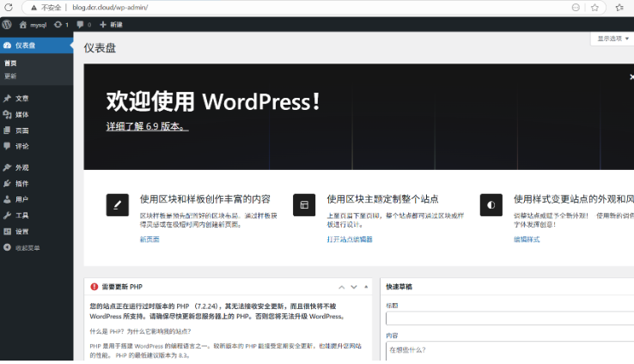This screenshot has height=364, width=634.
Task: Bookmark this page with star icon
Action: (594, 8)
